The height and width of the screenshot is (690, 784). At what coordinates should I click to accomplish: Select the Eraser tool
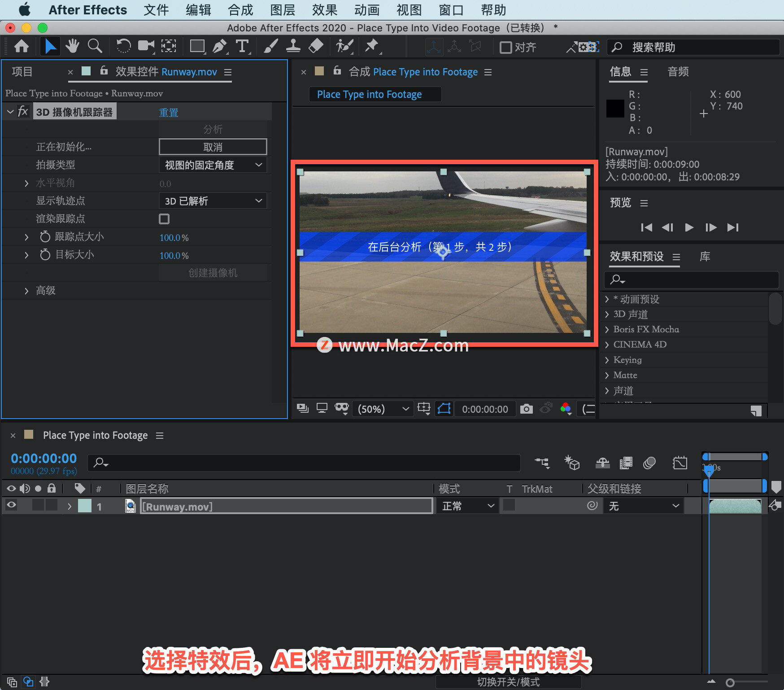click(316, 46)
